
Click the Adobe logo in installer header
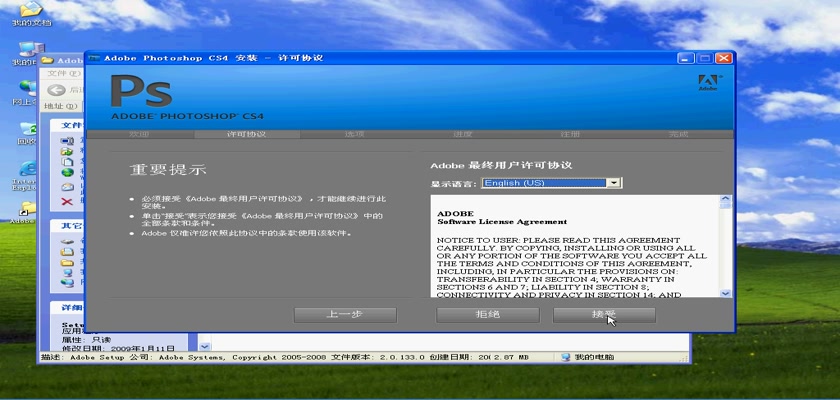point(708,82)
